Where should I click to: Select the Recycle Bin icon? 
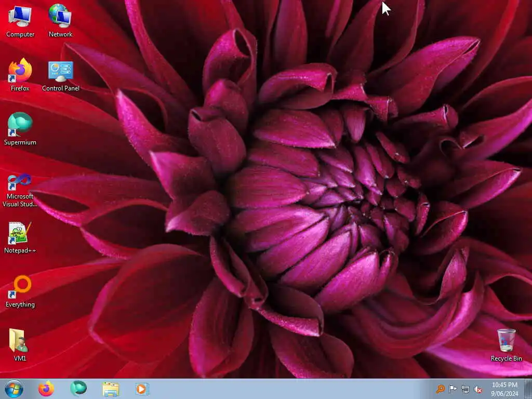click(x=506, y=345)
